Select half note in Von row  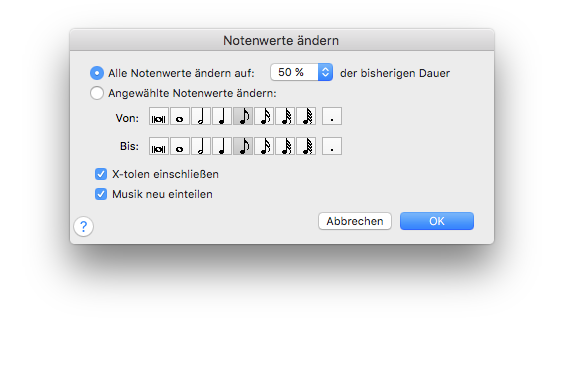click(x=201, y=116)
